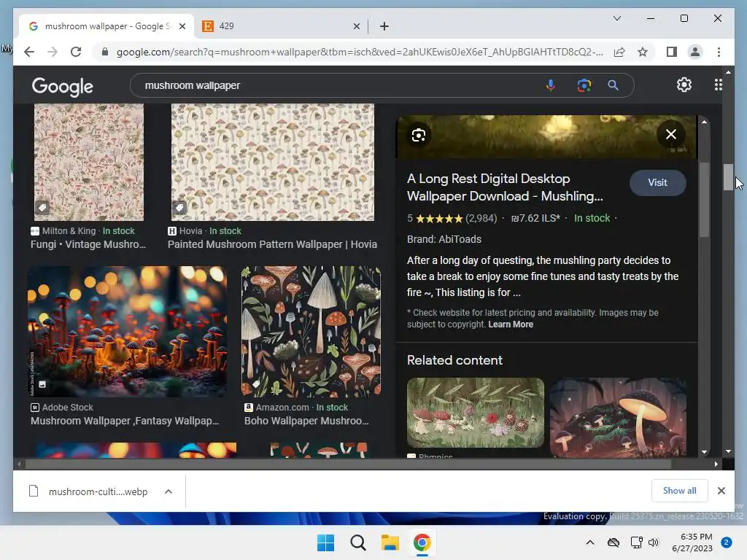Open Chrome side panel
This screenshot has height=560, width=747.
click(672, 52)
